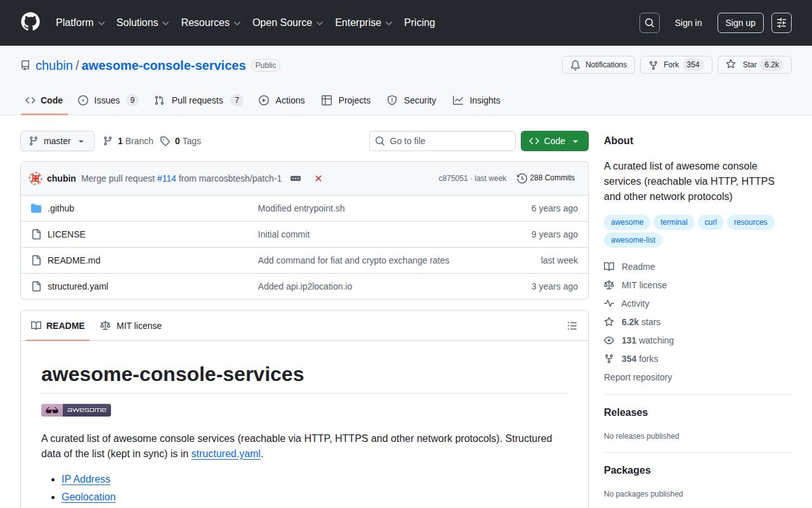Click the Readme book icon in About

(609, 266)
